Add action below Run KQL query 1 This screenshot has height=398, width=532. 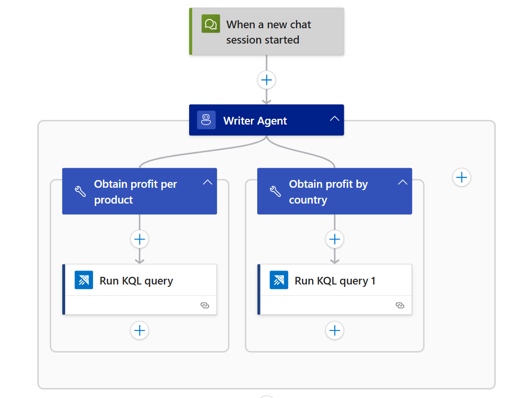pos(335,330)
